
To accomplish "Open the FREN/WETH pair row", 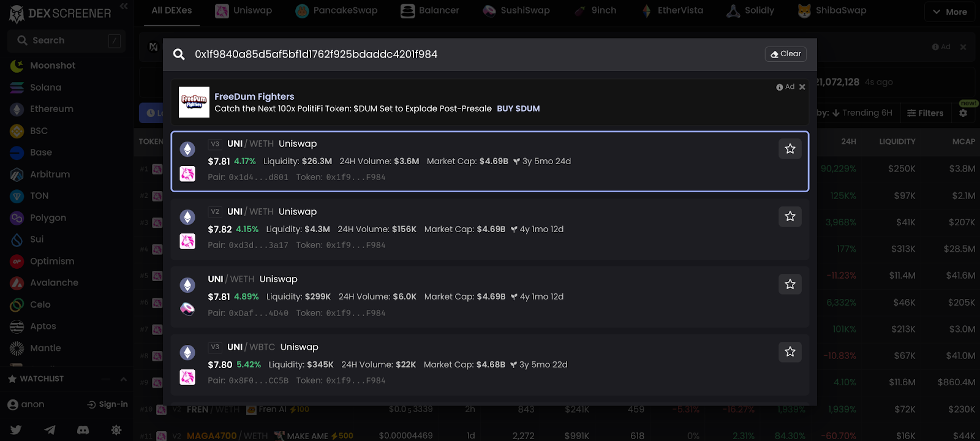I will (x=556, y=409).
